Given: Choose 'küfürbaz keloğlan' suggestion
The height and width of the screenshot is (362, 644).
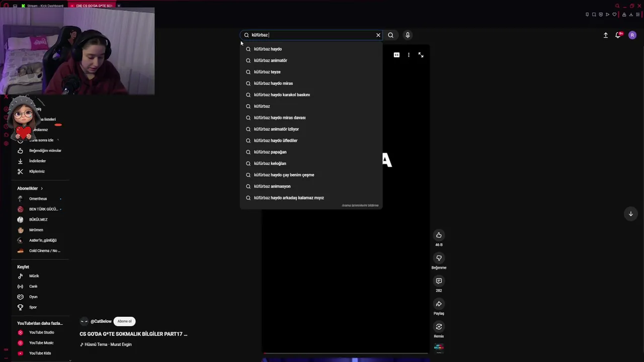Looking at the screenshot, I should coord(311,163).
